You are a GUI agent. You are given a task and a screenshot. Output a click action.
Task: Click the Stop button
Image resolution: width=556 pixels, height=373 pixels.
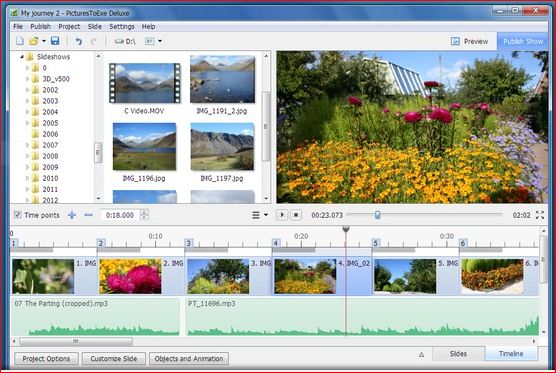coord(296,215)
